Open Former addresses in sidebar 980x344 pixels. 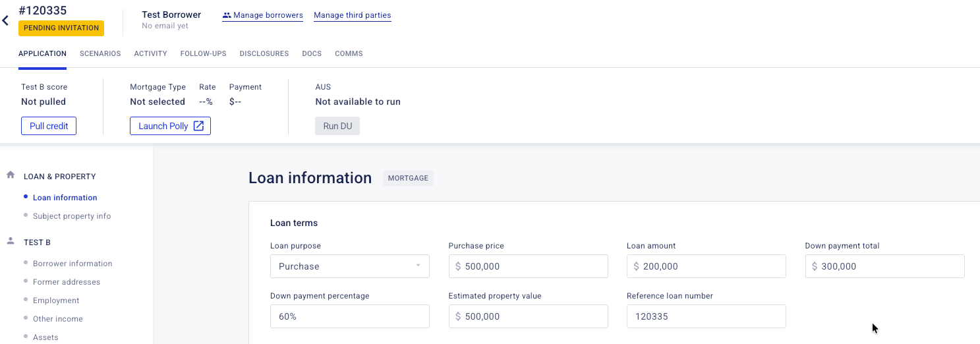pyautogui.click(x=67, y=282)
